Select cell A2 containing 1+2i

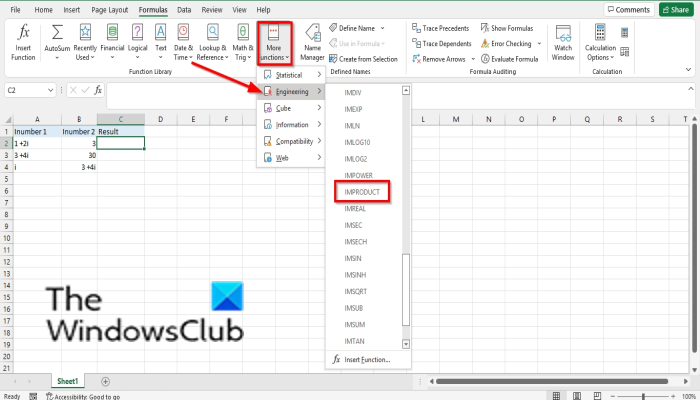(38, 143)
